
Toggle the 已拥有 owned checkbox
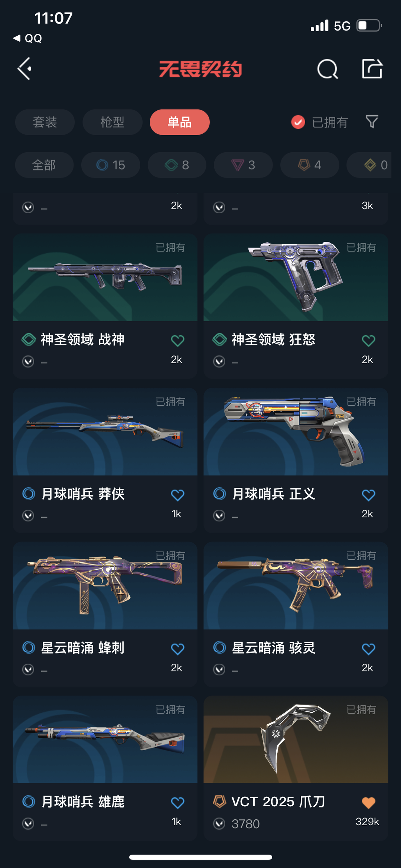click(x=298, y=122)
